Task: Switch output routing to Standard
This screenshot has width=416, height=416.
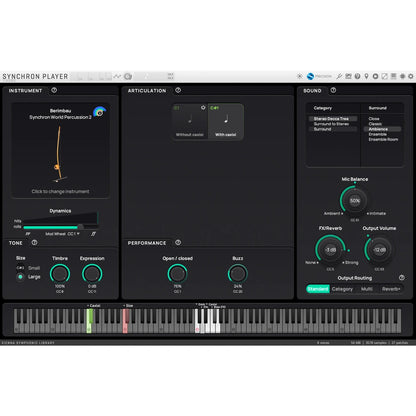Action: tap(318, 289)
